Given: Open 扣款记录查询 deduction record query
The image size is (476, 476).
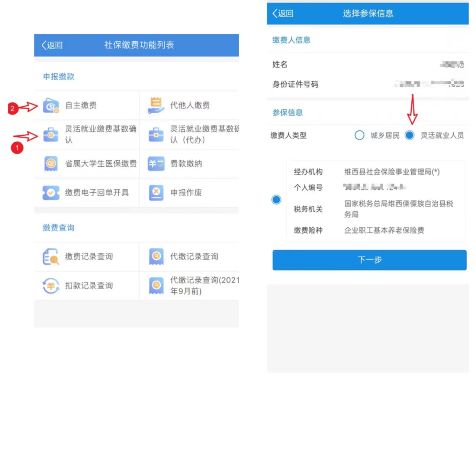Looking at the screenshot, I should click(x=90, y=286).
